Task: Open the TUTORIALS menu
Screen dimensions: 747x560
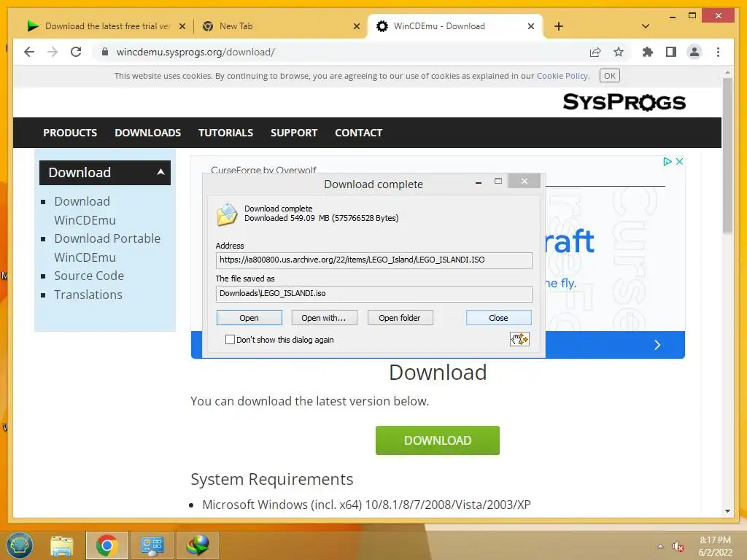Action: tap(226, 133)
